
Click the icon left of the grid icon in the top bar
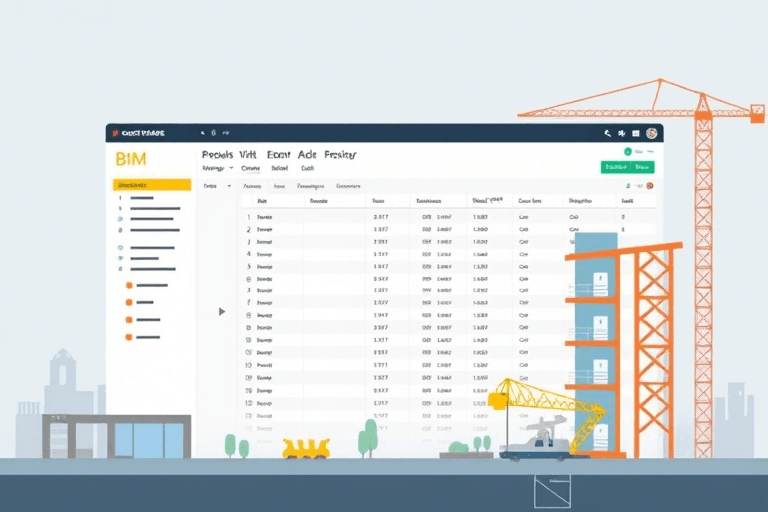[x=622, y=133]
